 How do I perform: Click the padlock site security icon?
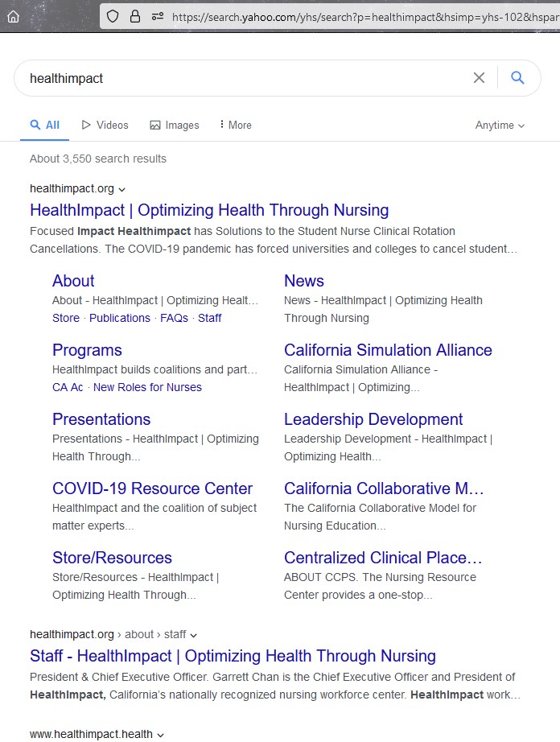[134, 16]
